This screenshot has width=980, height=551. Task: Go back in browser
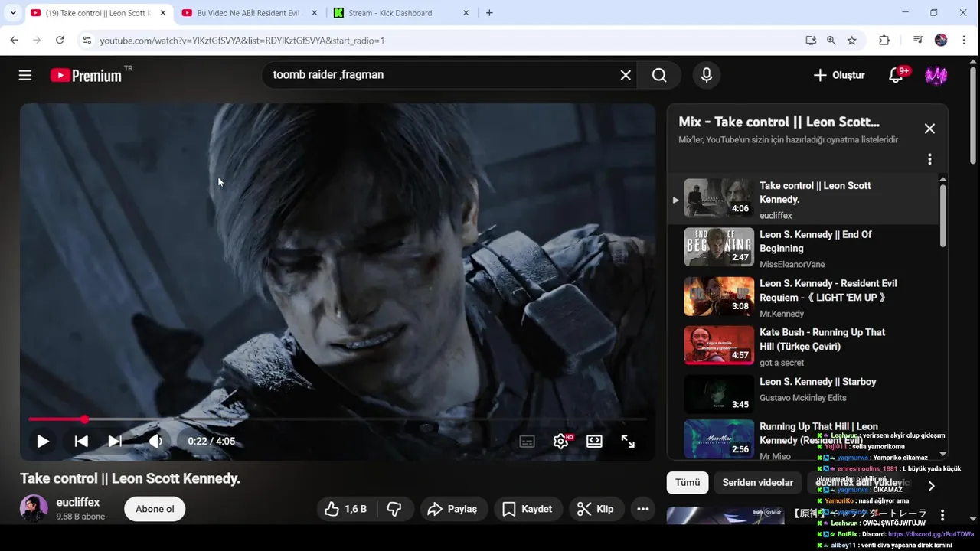[x=14, y=41]
